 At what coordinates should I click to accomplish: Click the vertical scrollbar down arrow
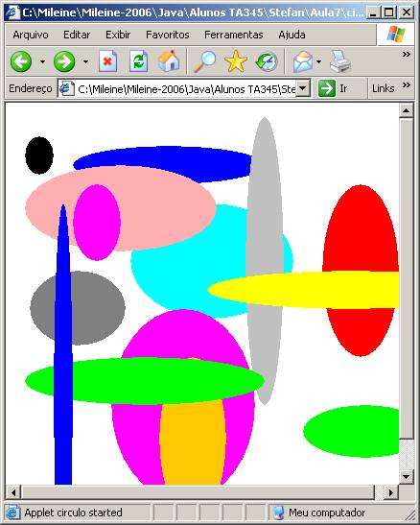click(407, 476)
